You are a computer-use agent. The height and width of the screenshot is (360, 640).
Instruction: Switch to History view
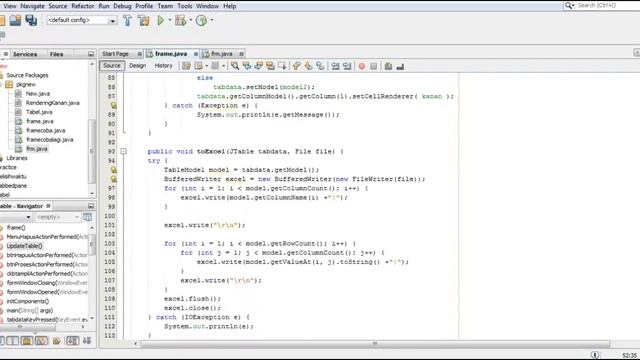pyautogui.click(x=163, y=66)
